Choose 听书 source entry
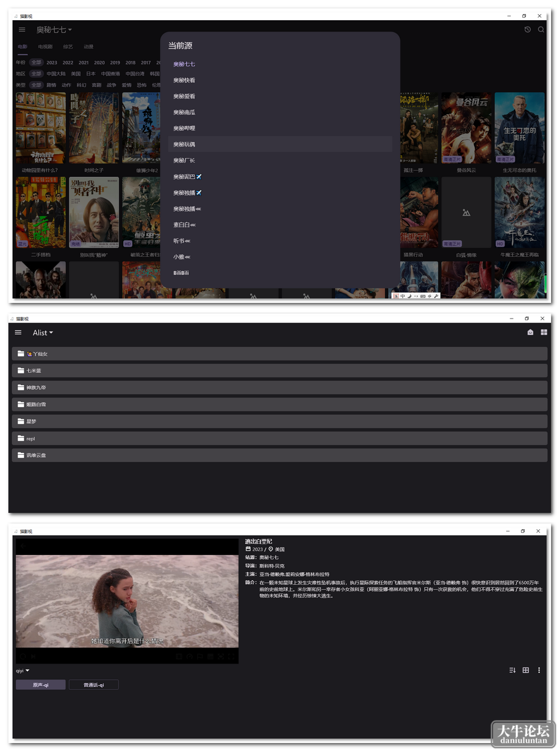This screenshot has width=560, height=752. tap(280, 241)
